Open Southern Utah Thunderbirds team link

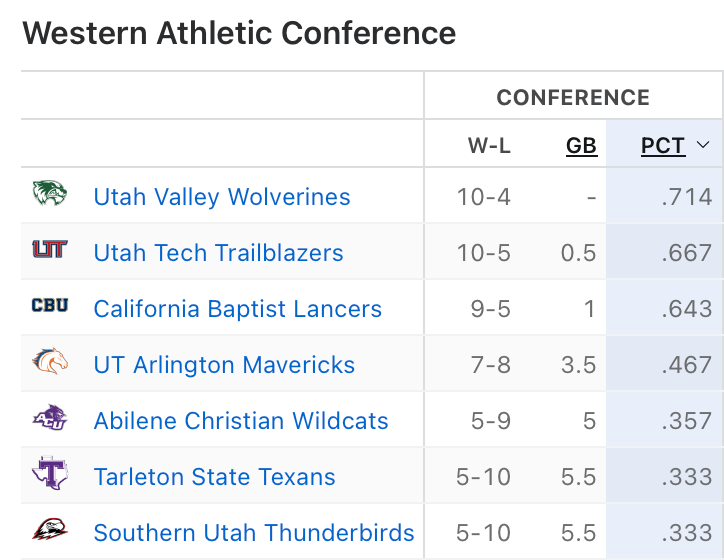[x=254, y=533]
